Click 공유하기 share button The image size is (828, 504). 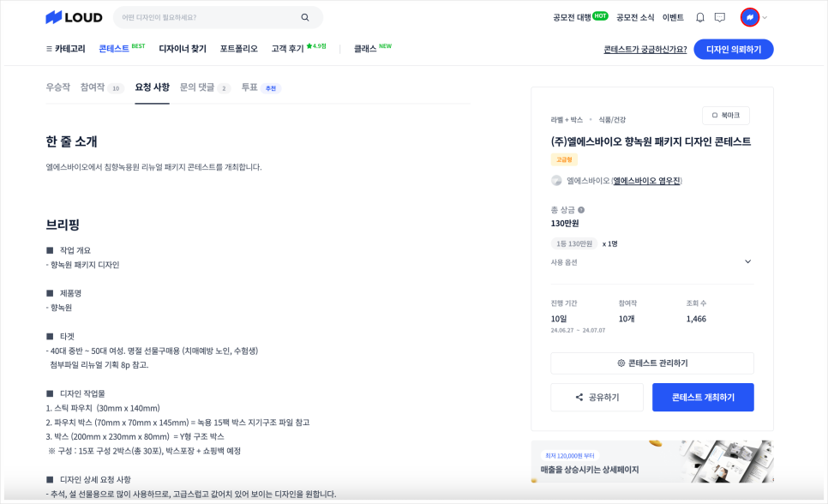[x=597, y=397]
